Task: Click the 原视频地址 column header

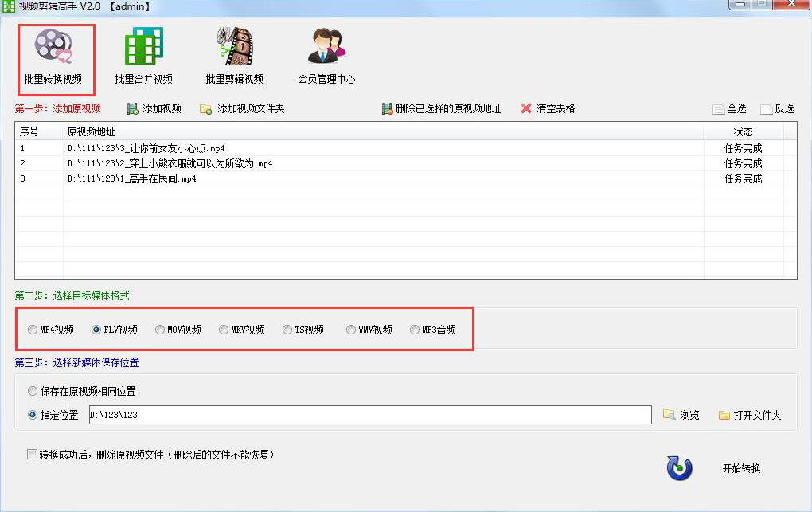Action: coord(383,131)
